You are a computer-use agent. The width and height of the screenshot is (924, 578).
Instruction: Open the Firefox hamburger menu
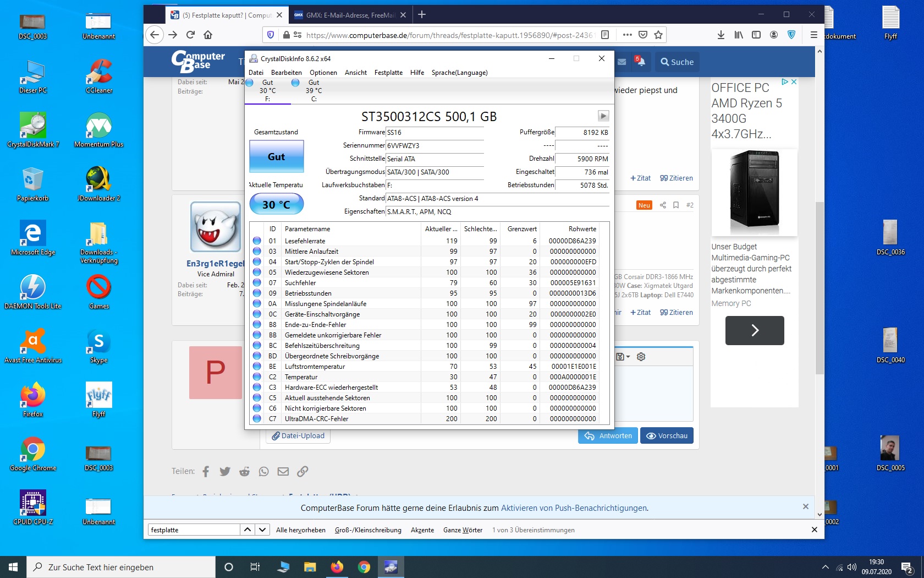coord(814,35)
